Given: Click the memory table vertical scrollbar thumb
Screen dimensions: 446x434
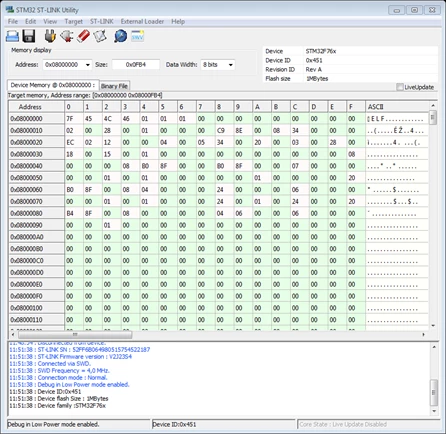Looking at the screenshot, I should point(433,118).
